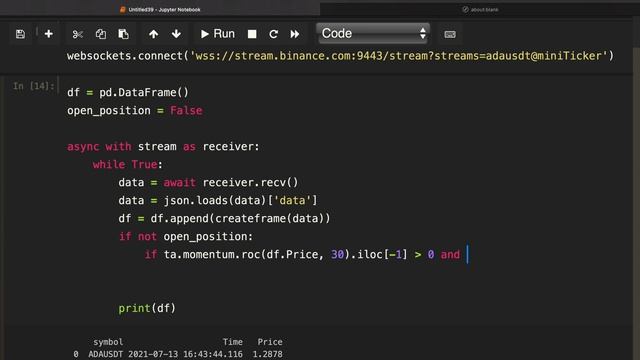Click the 'async with stream as receiver:' line
640x360 pixels.
(163, 147)
